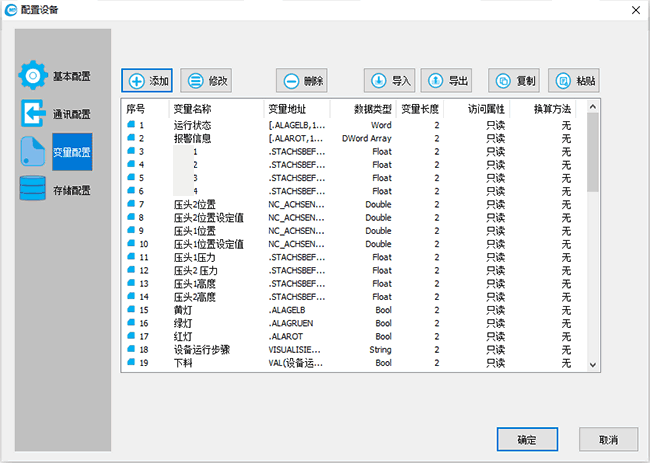The width and height of the screenshot is (650, 463).
Task: Click the 导入 import icon button
Action: tap(389, 81)
